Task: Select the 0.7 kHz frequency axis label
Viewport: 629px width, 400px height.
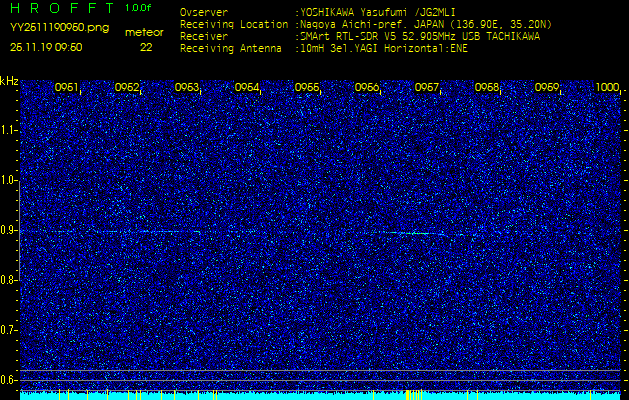Action: [x=8, y=330]
